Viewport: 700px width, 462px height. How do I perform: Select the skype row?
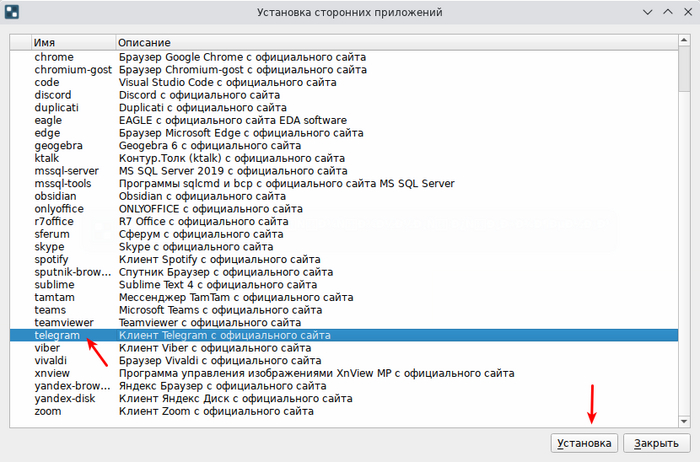(344, 247)
